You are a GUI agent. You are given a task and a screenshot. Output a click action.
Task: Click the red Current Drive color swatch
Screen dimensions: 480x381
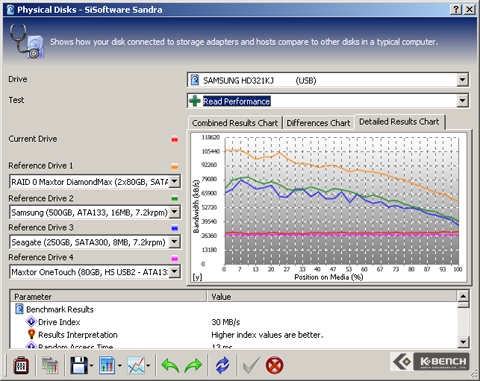[x=175, y=140]
